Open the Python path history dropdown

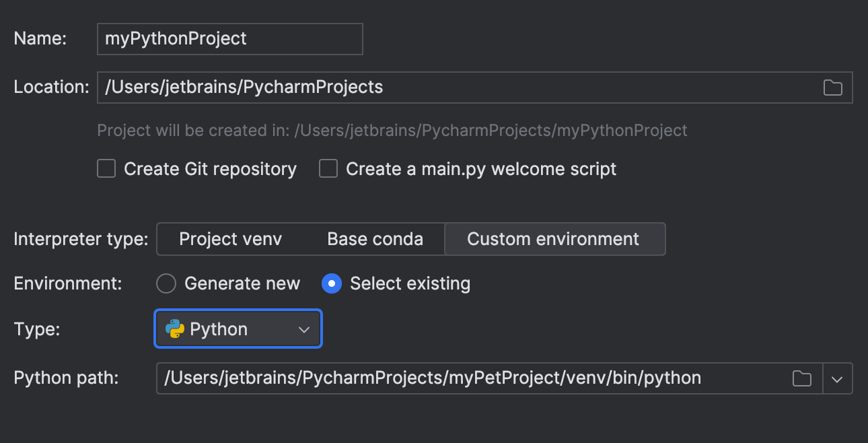tap(838, 378)
